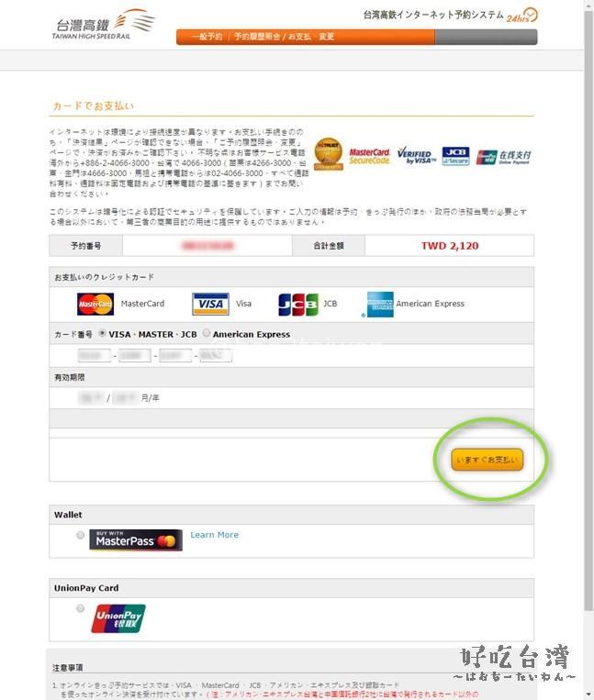Open the 予約履歴照会 / お支払・変更 tab
This screenshot has width=594, height=700.
click(284, 37)
